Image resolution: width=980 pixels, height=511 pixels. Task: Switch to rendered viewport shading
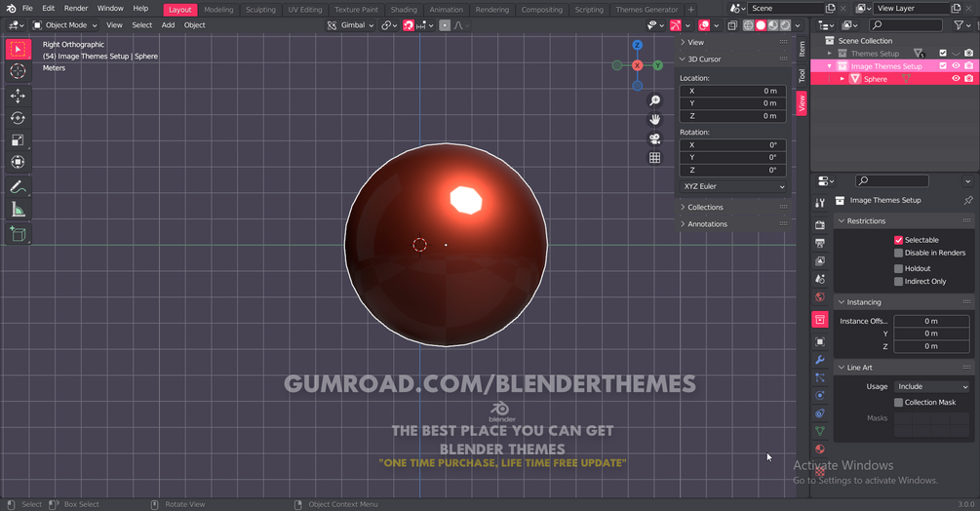(x=786, y=25)
